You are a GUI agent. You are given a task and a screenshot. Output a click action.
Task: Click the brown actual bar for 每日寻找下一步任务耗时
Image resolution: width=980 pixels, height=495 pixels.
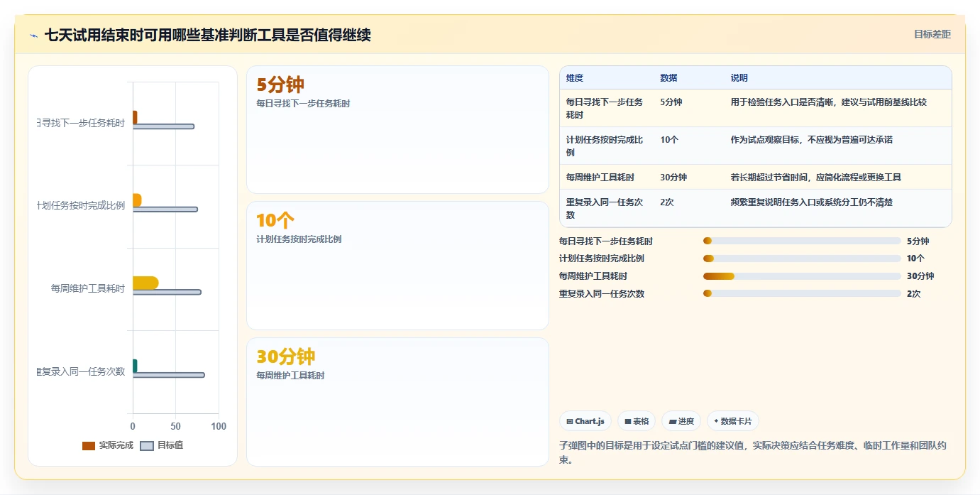[135, 117]
